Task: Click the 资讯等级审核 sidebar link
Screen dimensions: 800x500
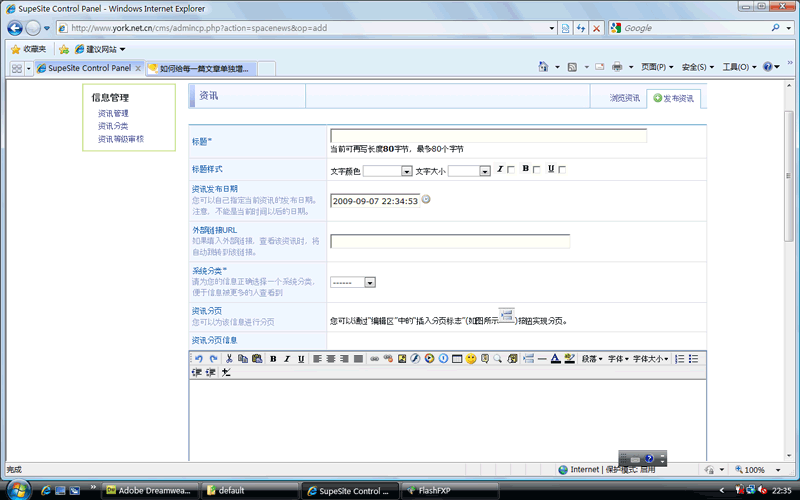Action: pos(121,139)
